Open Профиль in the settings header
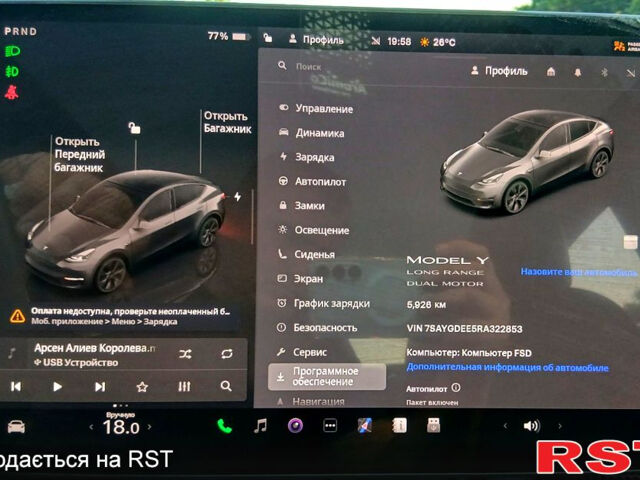Viewport: 640px width, 480px height. pos(499,71)
